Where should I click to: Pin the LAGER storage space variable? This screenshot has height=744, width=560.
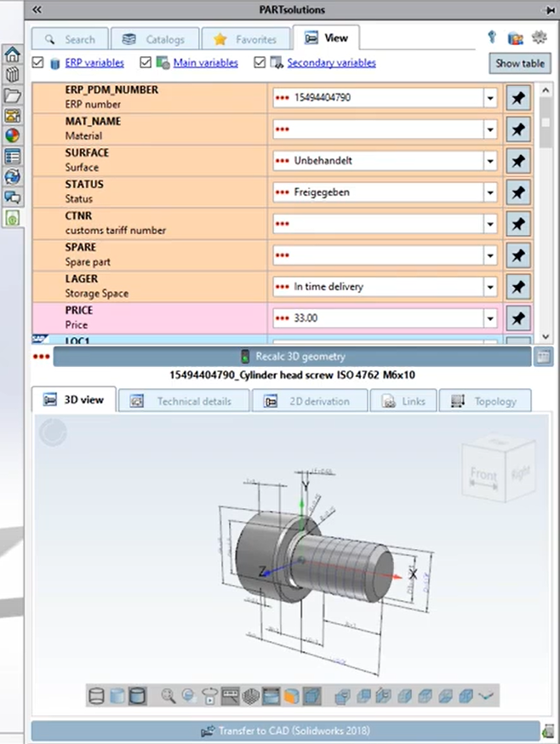pyautogui.click(x=518, y=287)
